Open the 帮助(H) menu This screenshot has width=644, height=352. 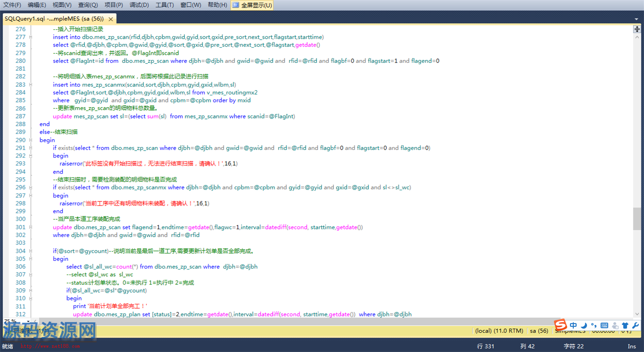(217, 5)
